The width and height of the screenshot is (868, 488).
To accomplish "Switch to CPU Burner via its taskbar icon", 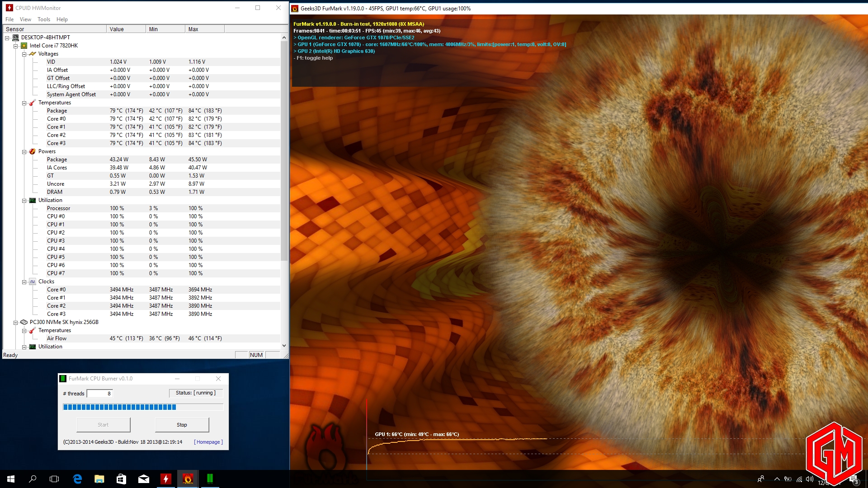I will [x=210, y=479].
